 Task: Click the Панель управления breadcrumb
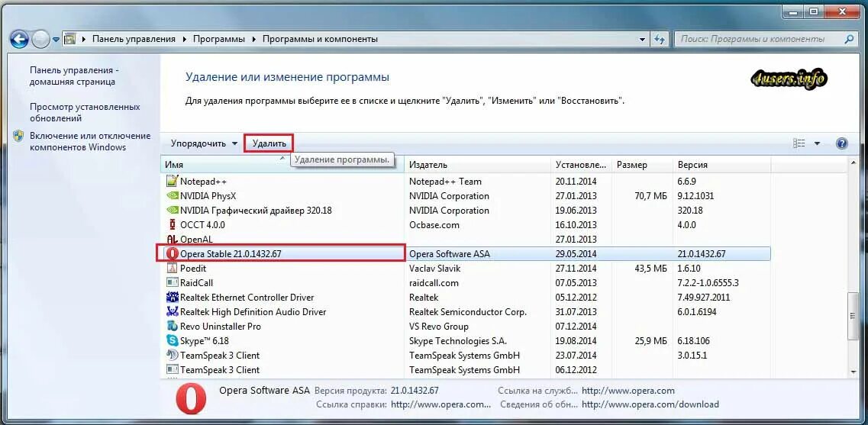point(134,39)
